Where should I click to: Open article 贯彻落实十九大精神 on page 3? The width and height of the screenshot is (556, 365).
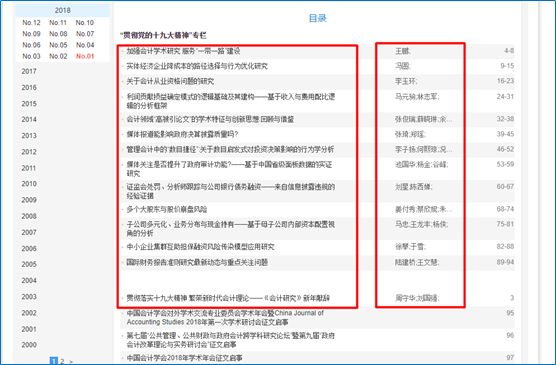[x=228, y=298]
